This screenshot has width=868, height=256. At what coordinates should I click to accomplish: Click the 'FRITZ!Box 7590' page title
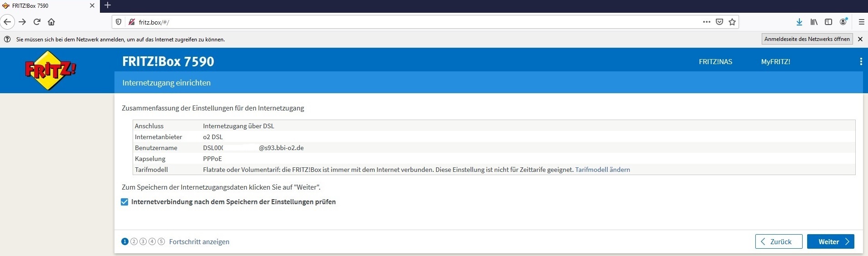coord(168,61)
